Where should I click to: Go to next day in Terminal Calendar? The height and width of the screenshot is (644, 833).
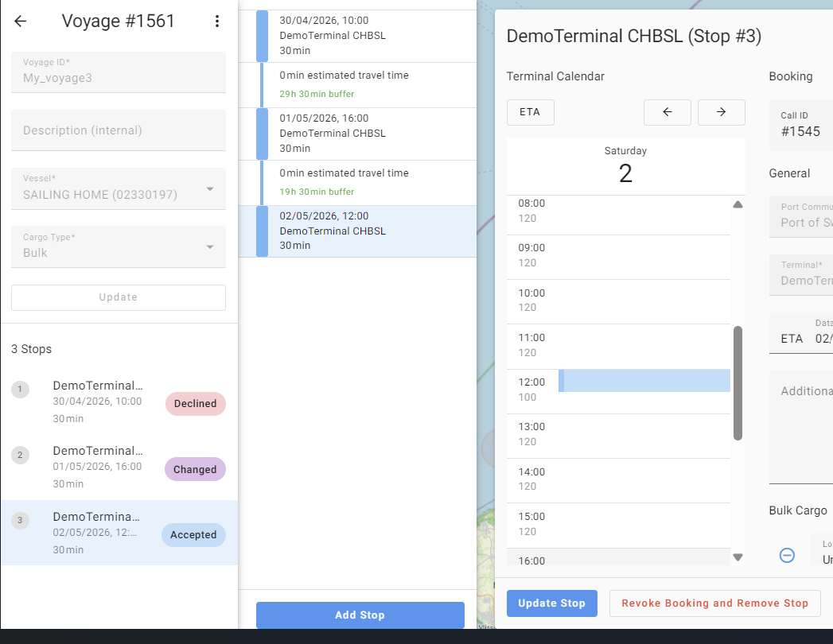[x=721, y=112]
